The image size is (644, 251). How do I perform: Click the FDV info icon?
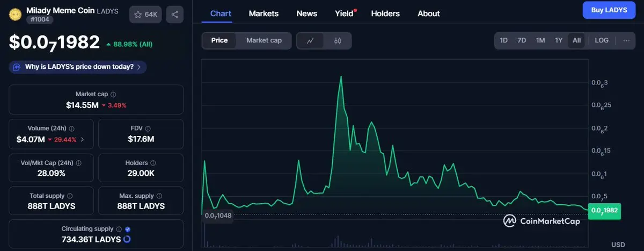148,128
